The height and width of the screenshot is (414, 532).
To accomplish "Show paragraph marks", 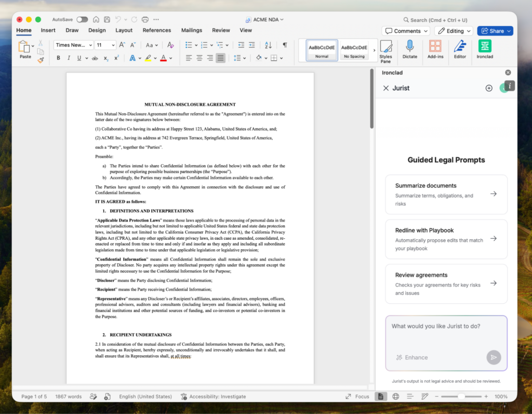I will 285,45.
